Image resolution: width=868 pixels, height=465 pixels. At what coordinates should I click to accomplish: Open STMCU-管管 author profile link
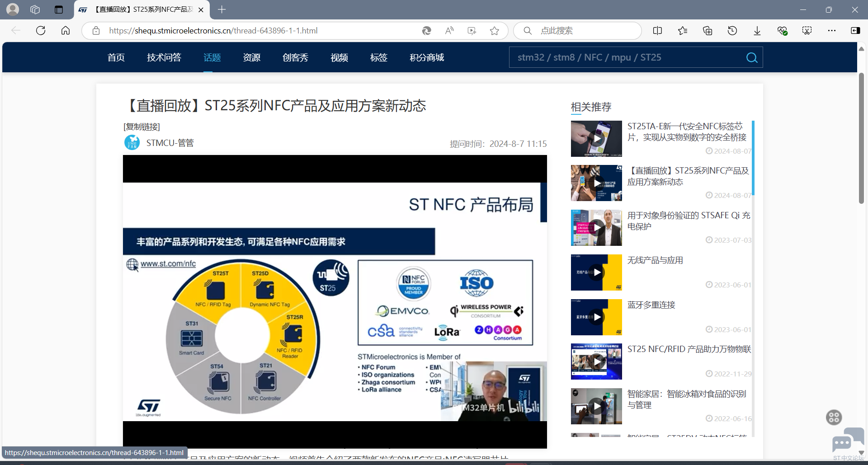click(x=170, y=143)
